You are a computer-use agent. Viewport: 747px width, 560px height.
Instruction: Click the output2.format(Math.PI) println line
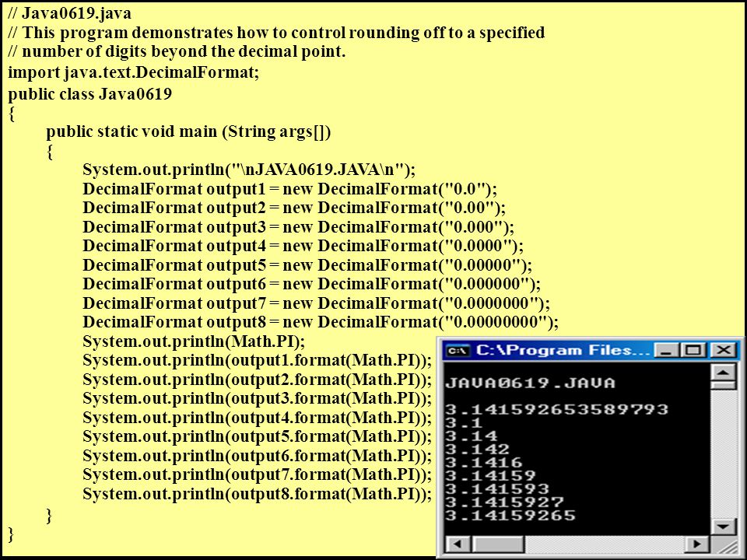tap(258, 380)
